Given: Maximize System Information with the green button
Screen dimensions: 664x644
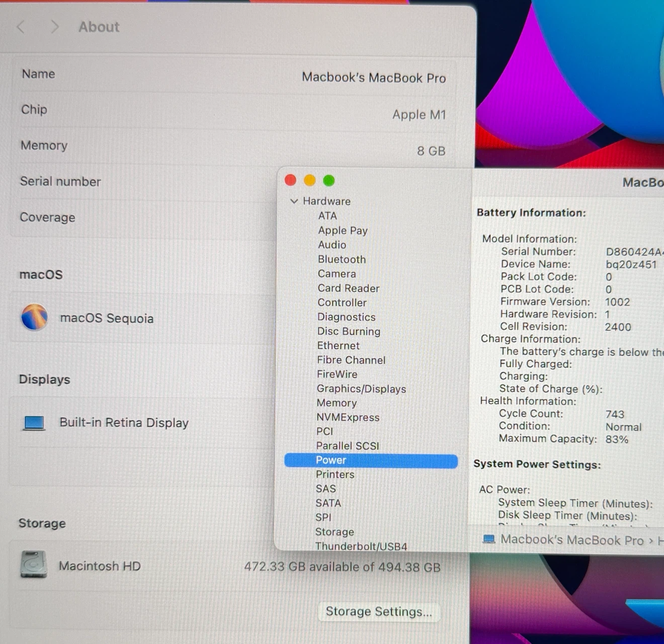Looking at the screenshot, I should [x=329, y=180].
